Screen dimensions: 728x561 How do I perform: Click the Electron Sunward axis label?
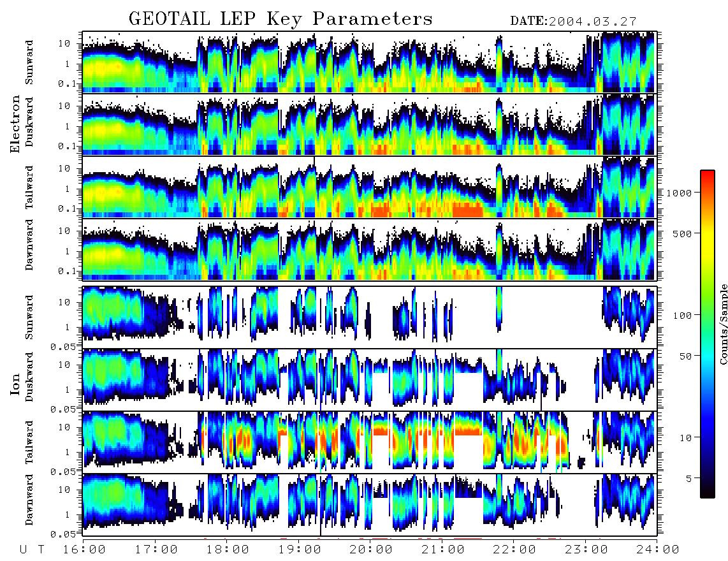click(29, 62)
